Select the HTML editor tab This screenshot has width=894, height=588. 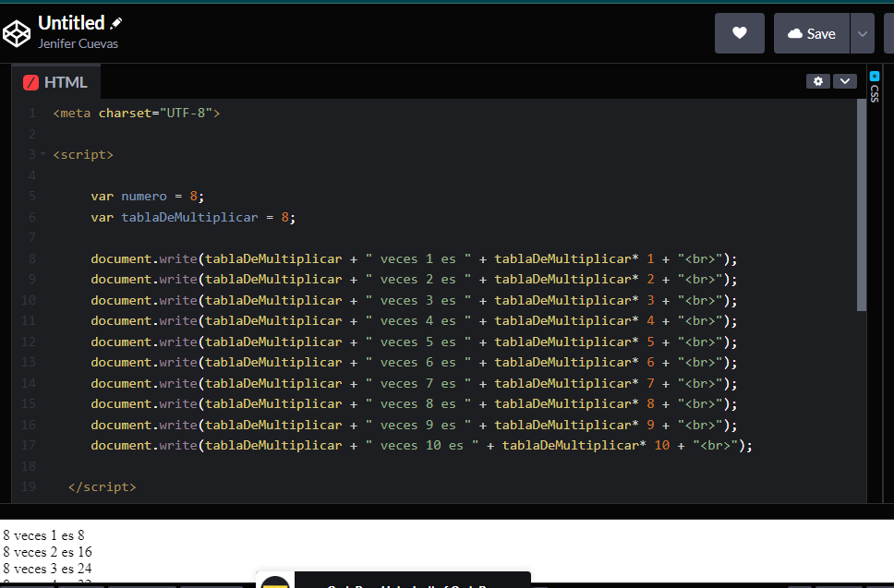(55, 82)
